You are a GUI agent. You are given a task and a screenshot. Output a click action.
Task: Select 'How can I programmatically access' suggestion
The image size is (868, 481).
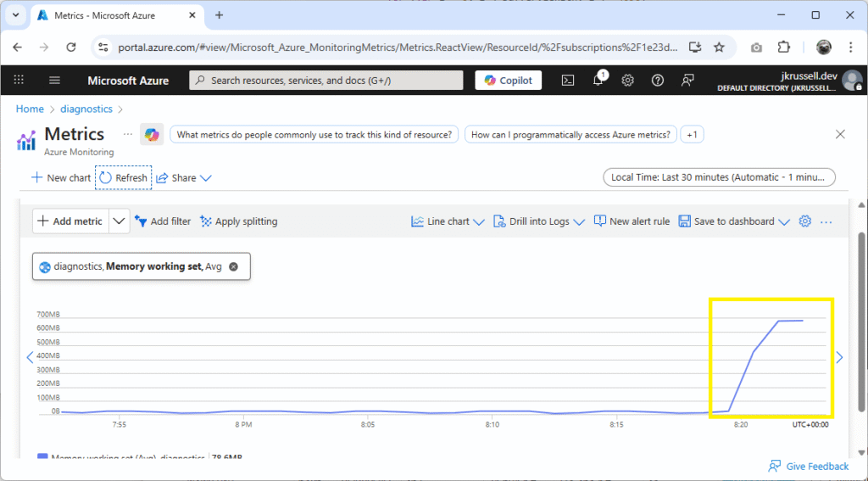pyautogui.click(x=570, y=135)
